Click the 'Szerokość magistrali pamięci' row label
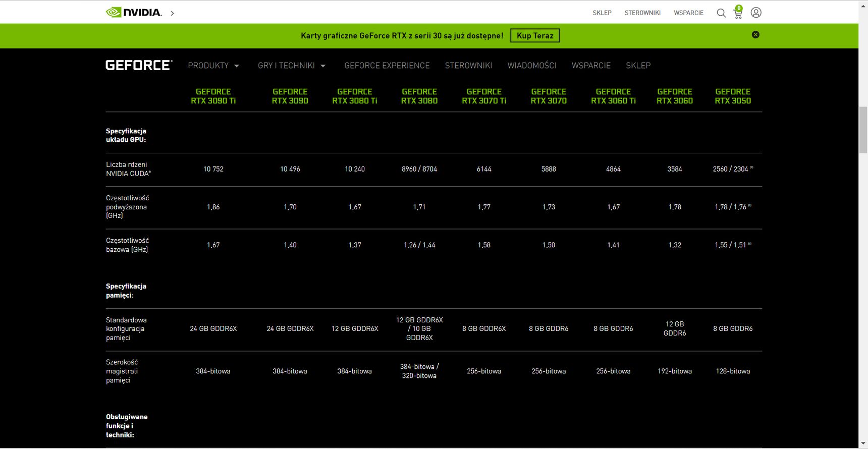This screenshot has width=868, height=449. 122,371
